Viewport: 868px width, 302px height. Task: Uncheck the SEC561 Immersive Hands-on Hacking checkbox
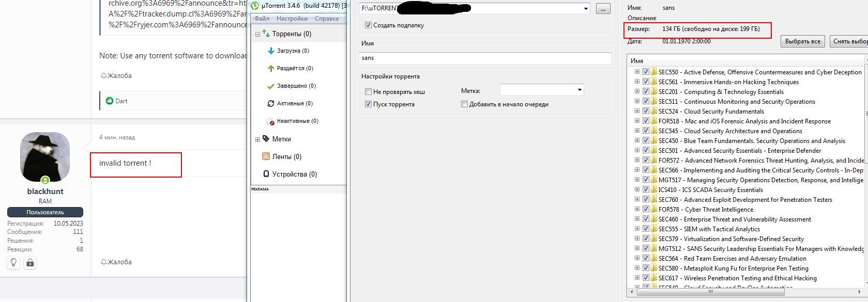pos(646,82)
